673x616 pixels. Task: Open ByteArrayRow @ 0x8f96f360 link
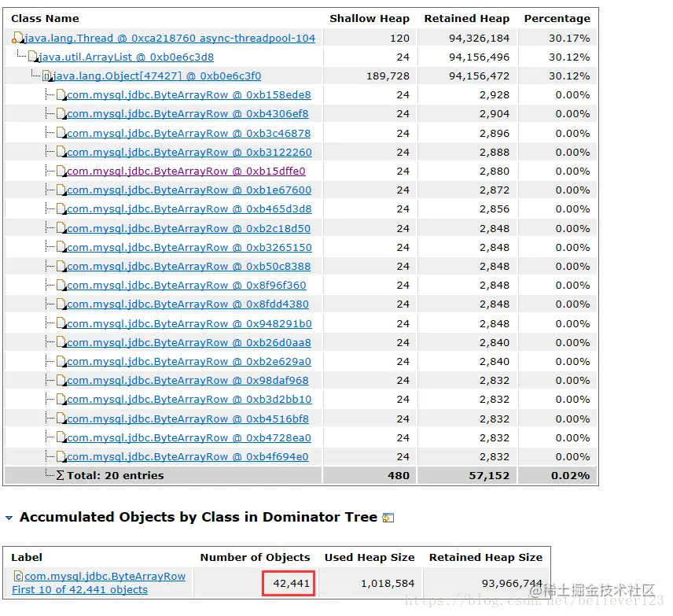coord(186,286)
